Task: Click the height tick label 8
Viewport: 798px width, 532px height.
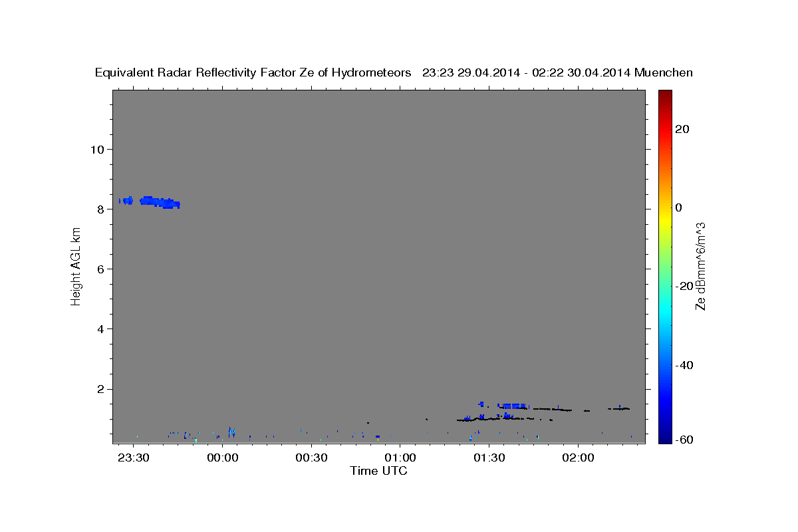Action: (101, 209)
